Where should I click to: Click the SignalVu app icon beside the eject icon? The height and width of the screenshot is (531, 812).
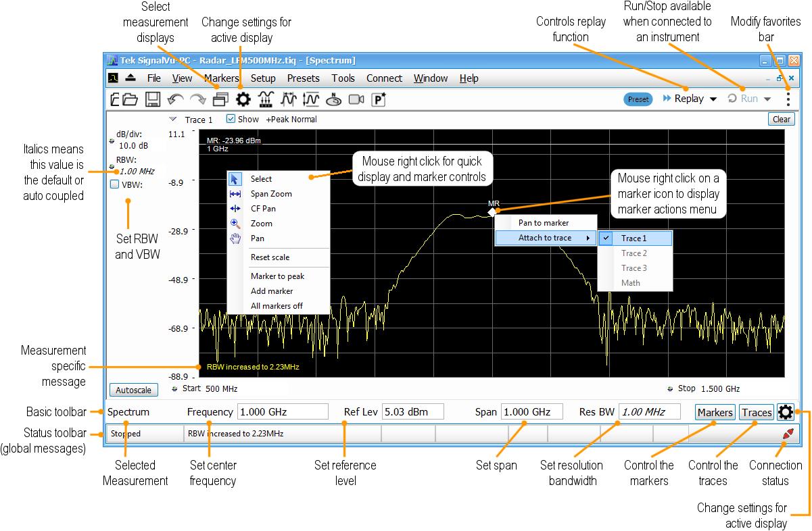[114, 78]
